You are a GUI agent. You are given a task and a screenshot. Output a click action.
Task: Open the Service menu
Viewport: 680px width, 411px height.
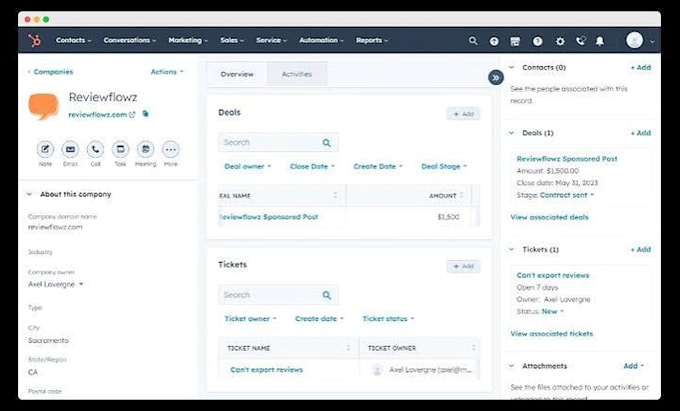(x=271, y=40)
